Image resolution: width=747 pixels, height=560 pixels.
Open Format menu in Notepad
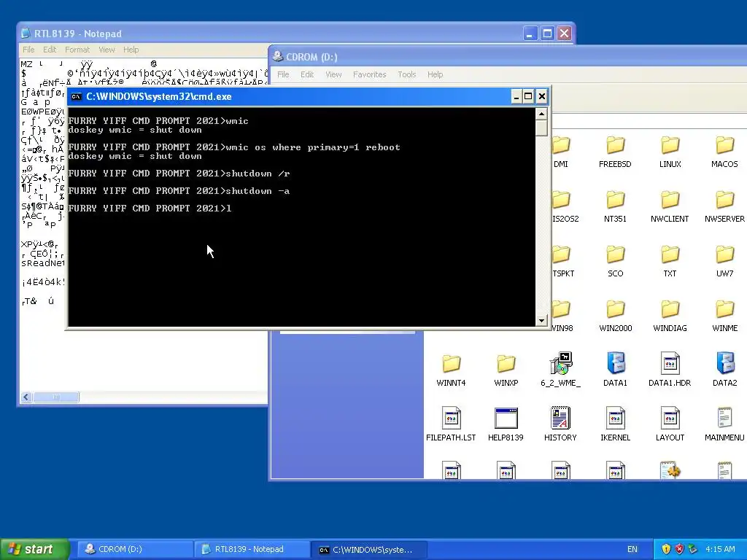coord(77,50)
